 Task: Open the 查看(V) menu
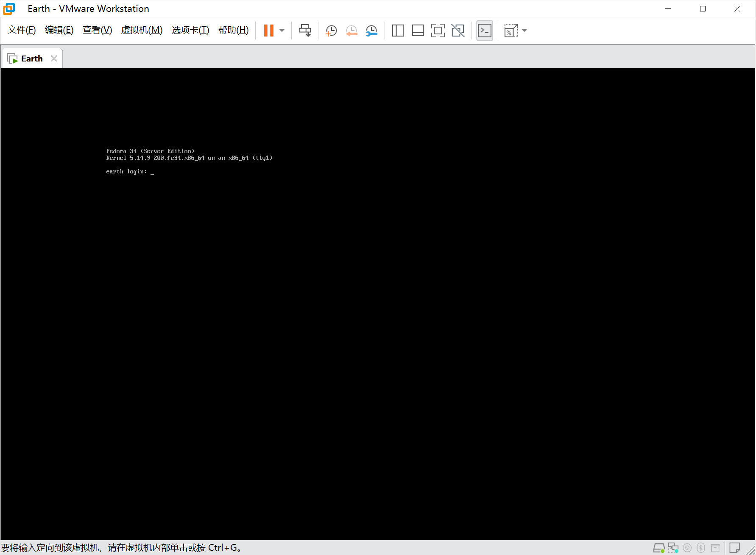tap(98, 30)
